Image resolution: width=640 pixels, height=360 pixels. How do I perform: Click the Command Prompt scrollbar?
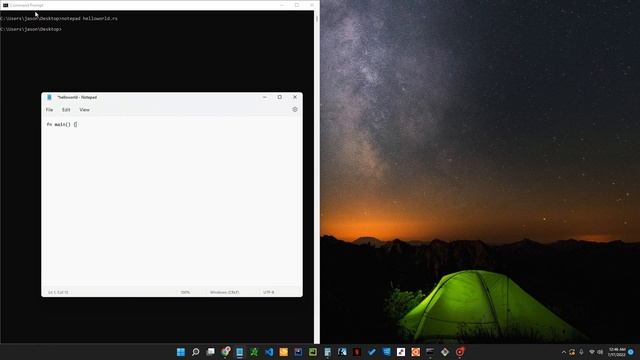[317, 176]
